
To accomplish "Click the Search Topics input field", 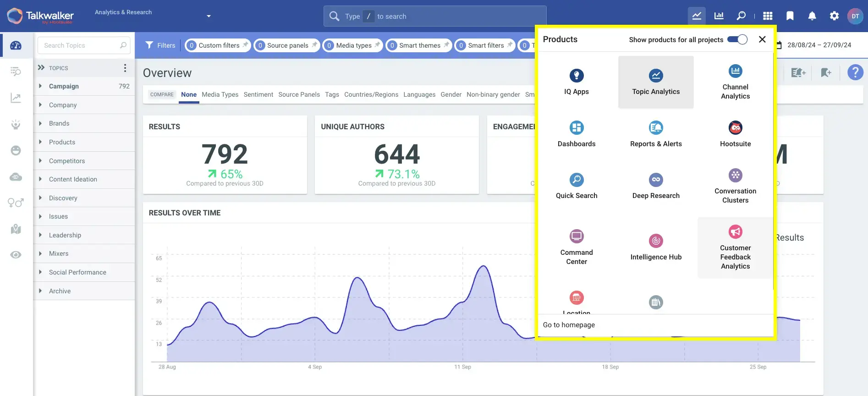I will coord(80,45).
